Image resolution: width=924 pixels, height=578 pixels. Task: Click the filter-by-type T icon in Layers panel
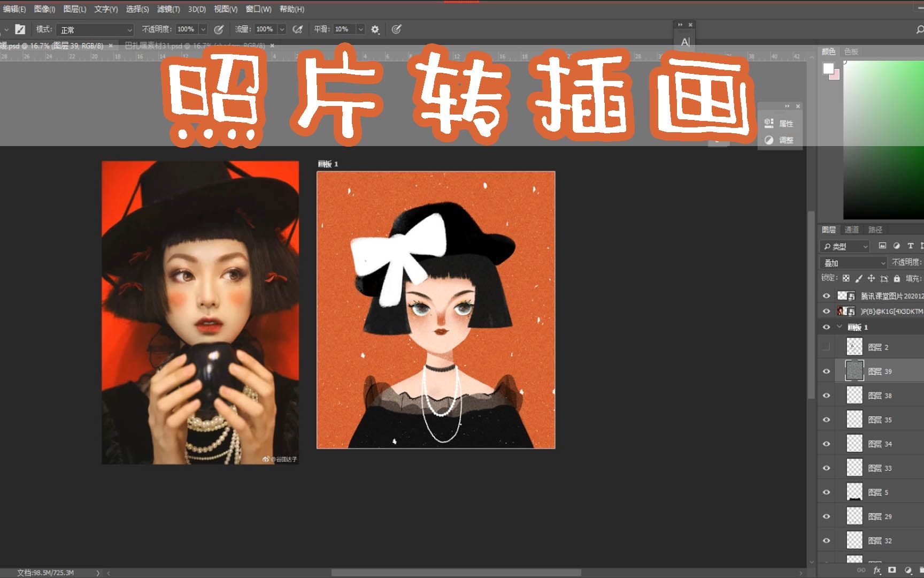click(x=911, y=246)
